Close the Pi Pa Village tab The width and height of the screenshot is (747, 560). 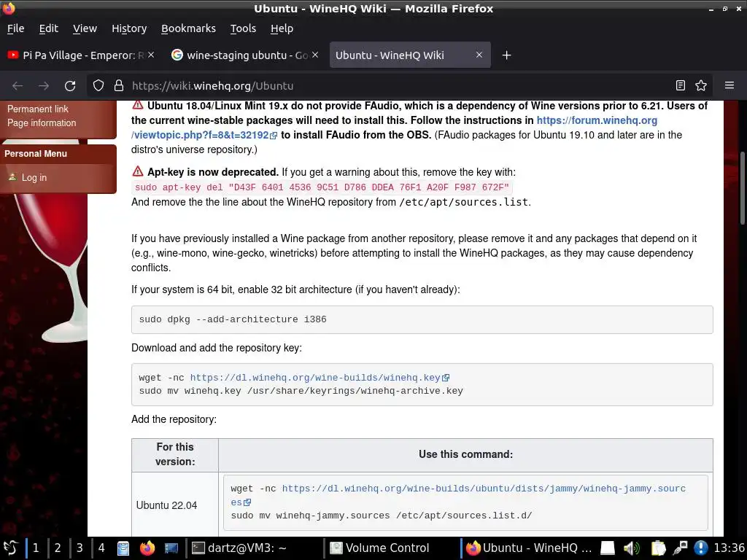click(x=151, y=55)
